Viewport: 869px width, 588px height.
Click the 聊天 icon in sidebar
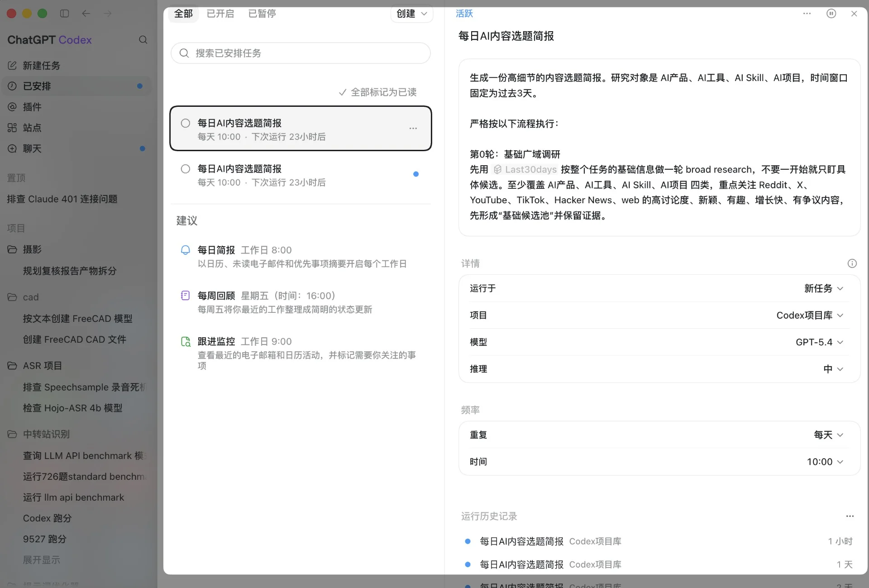pyautogui.click(x=12, y=148)
